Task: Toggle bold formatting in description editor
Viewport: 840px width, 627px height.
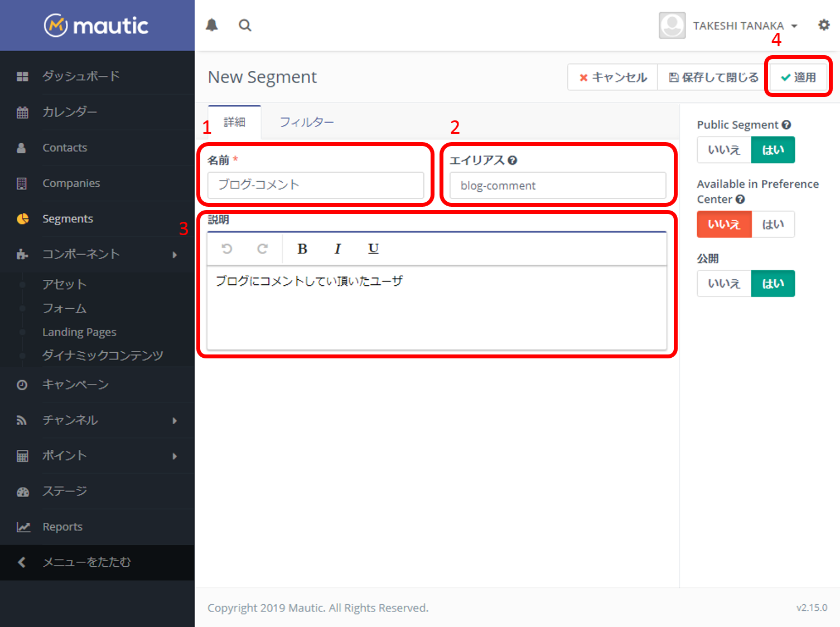Action: point(302,249)
